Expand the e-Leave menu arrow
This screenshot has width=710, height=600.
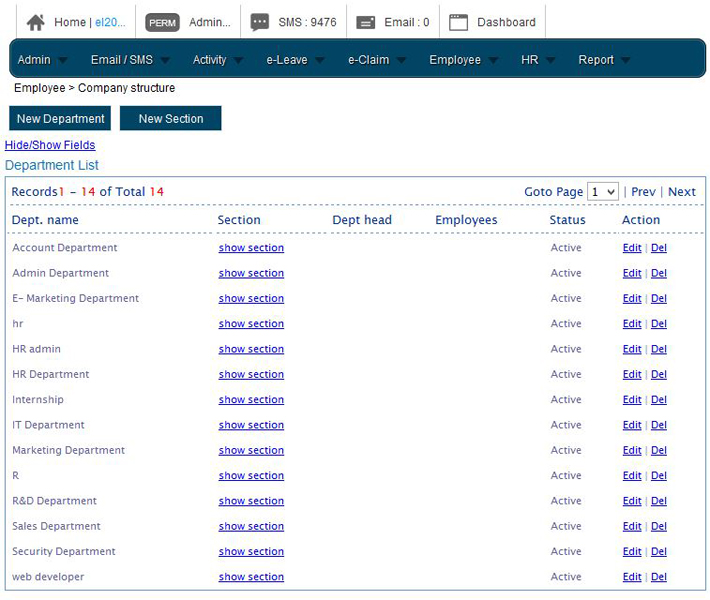point(320,60)
